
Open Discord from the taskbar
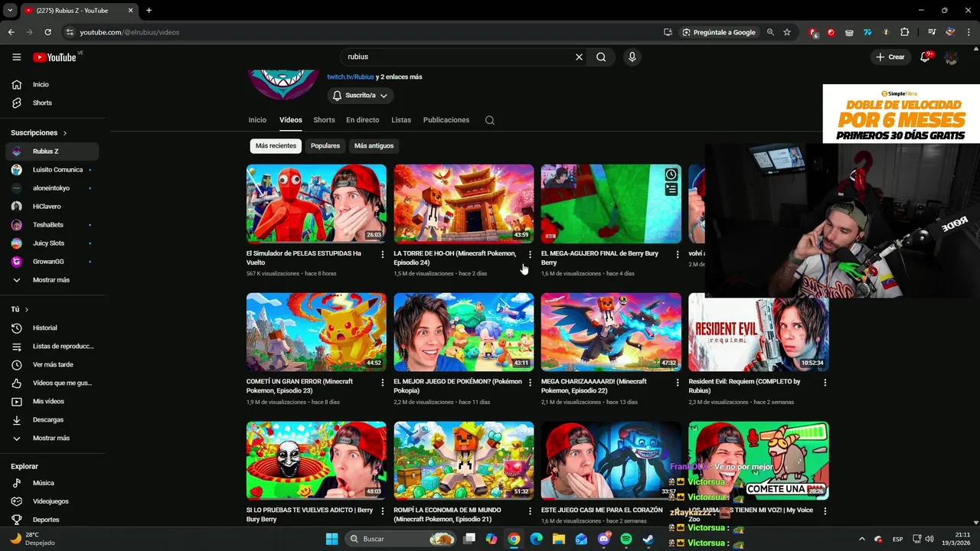click(x=604, y=539)
